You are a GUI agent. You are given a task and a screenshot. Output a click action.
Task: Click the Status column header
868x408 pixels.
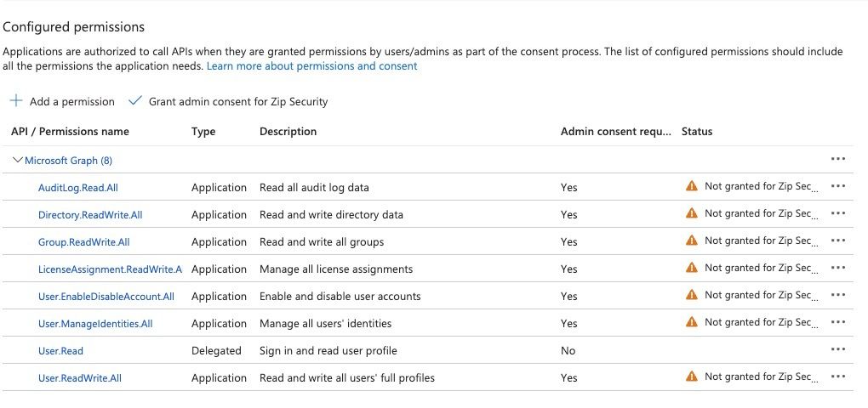pos(697,132)
